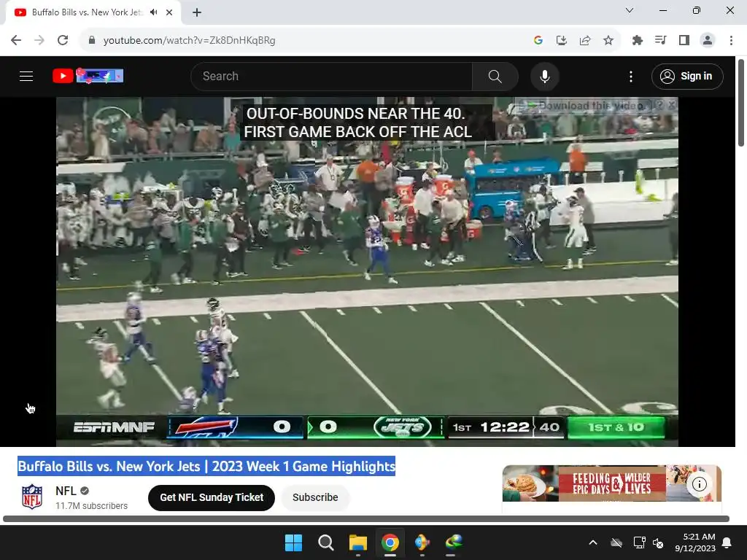Open File Explorer from taskbar
The width and height of the screenshot is (747, 560).
pos(357,542)
